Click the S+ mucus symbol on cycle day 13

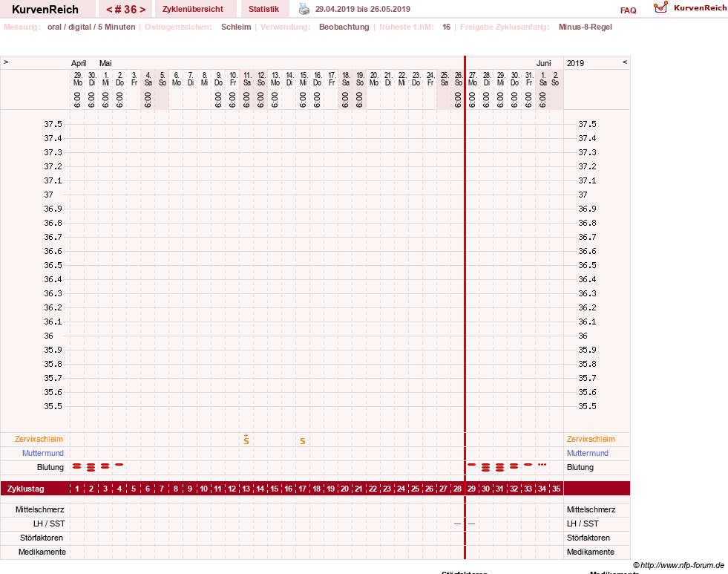[246, 440]
